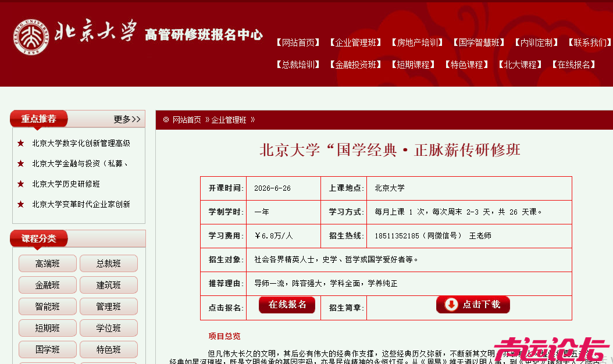The height and width of the screenshot is (364, 613).
Task: Select the 总裁班 category button
Action: [x=109, y=263]
